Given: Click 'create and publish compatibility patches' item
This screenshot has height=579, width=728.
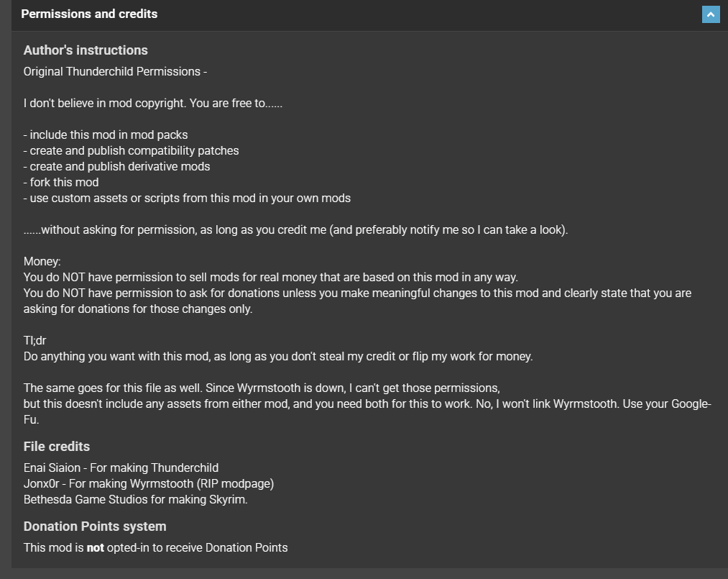Looking at the screenshot, I should (131, 150).
